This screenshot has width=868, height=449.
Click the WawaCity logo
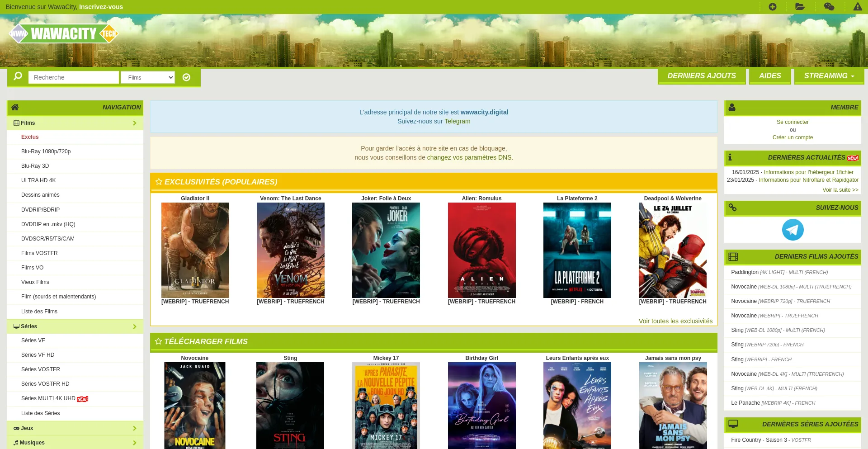click(64, 33)
